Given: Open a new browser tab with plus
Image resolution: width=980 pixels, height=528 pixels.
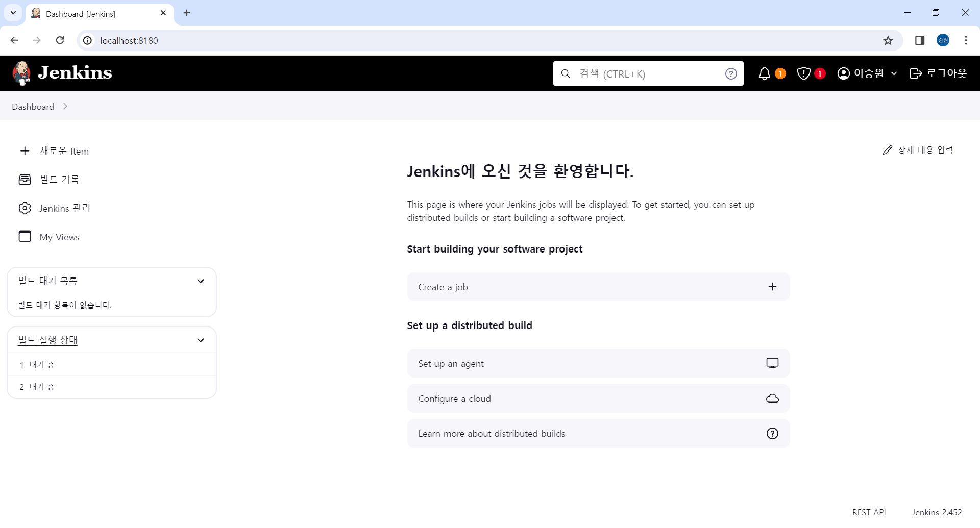Looking at the screenshot, I should coord(187,13).
